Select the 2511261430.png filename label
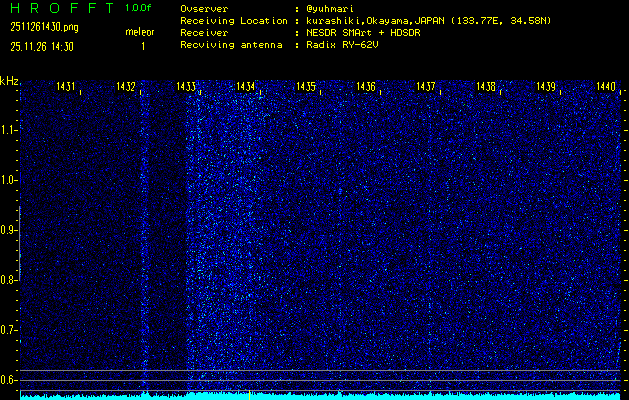The height and width of the screenshot is (400, 629). (43, 27)
